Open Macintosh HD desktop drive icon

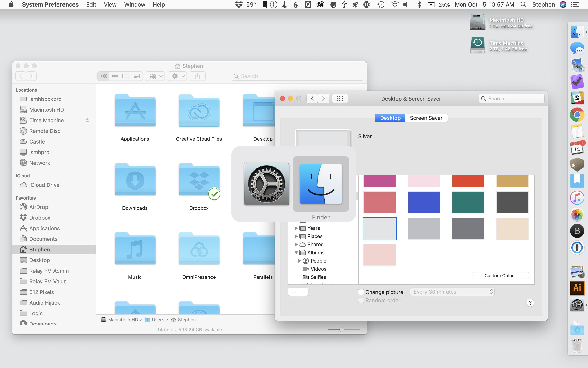coord(478,22)
